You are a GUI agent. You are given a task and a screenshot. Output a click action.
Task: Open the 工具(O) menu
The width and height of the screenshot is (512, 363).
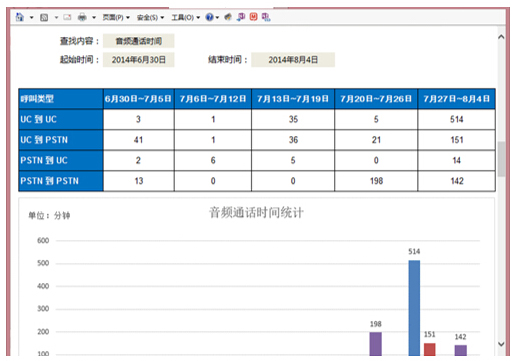[x=186, y=17]
